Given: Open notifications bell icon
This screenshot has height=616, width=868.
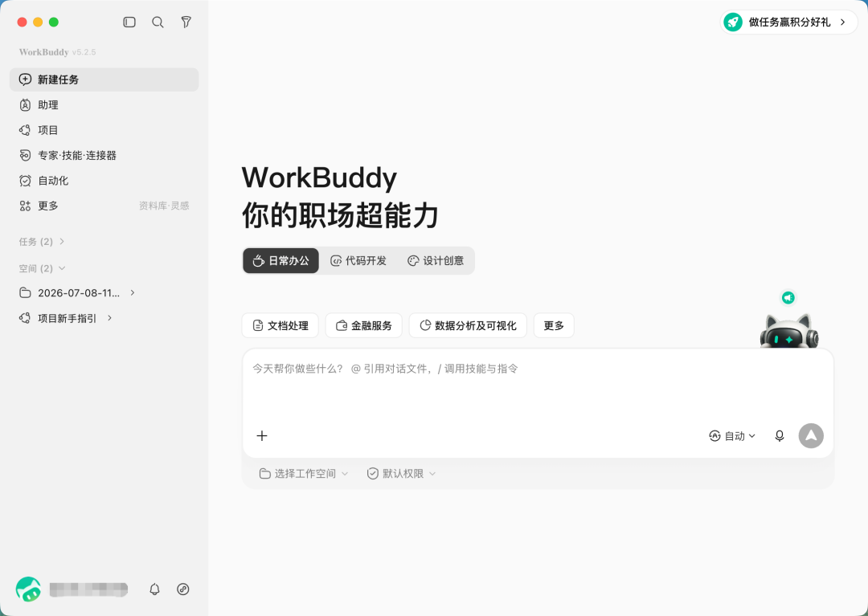Looking at the screenshot, I should 154,589.
